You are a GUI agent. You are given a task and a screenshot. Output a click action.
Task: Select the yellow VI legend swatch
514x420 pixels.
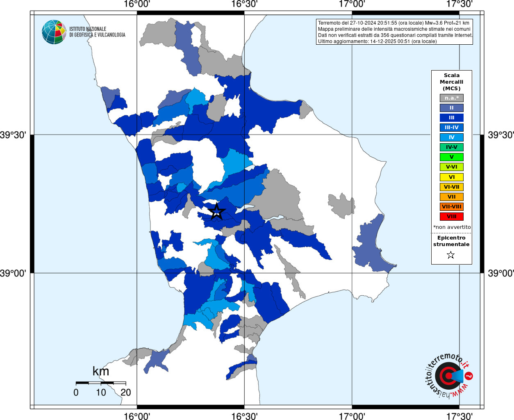click(452, 177)
